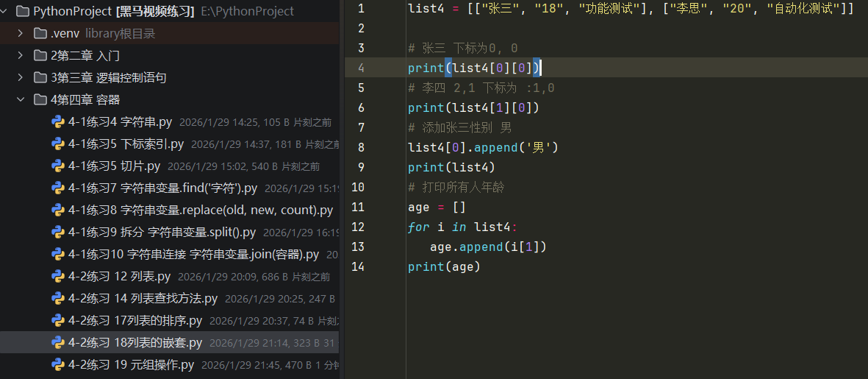Click the for i in list4: line
Screen dimensions: 868x379
click(463, 227)
